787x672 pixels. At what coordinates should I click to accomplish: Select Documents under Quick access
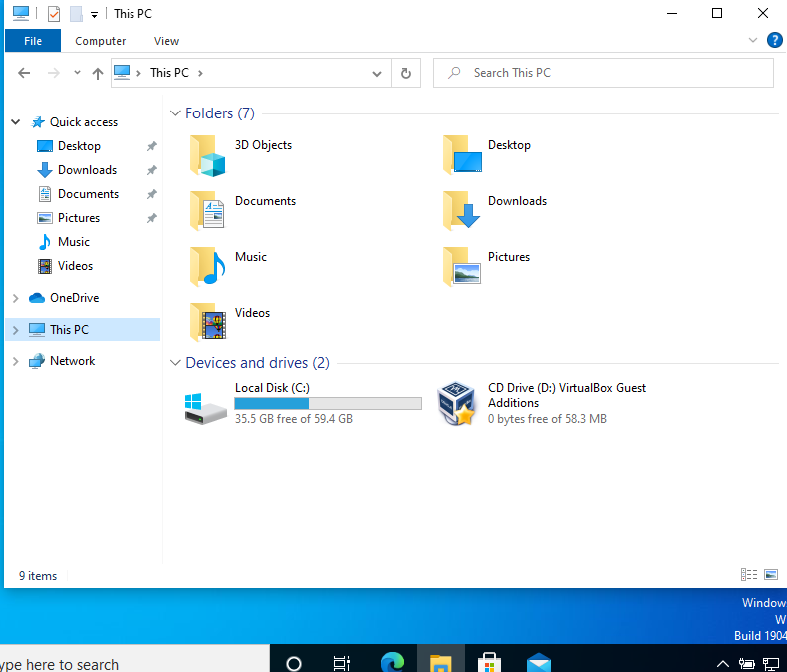click(88, 194)
